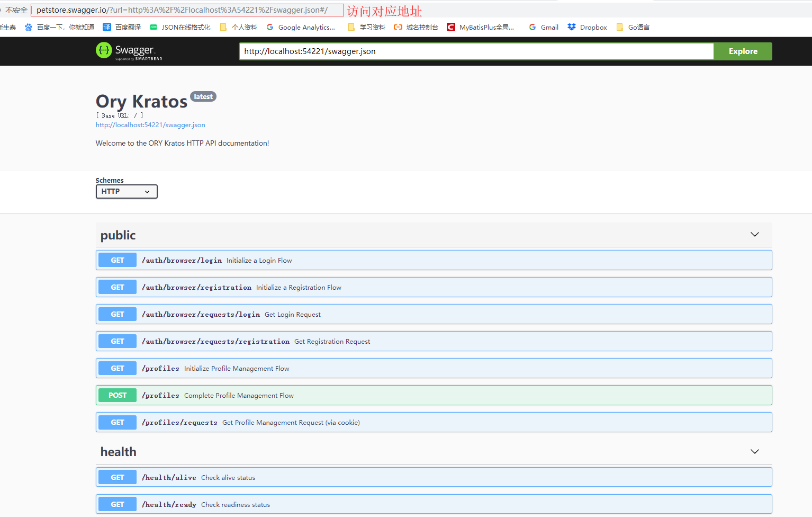
Task: Collapse the public section chevron
Action: coord(755,235)
